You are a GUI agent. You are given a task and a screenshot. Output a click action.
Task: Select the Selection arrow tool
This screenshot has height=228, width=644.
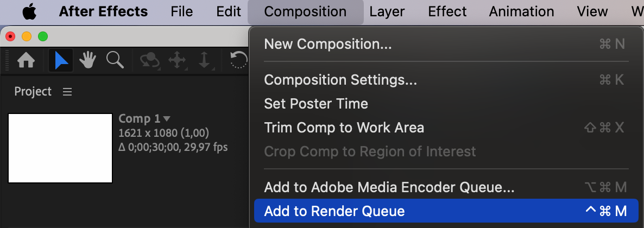click(x=61, y=60)
